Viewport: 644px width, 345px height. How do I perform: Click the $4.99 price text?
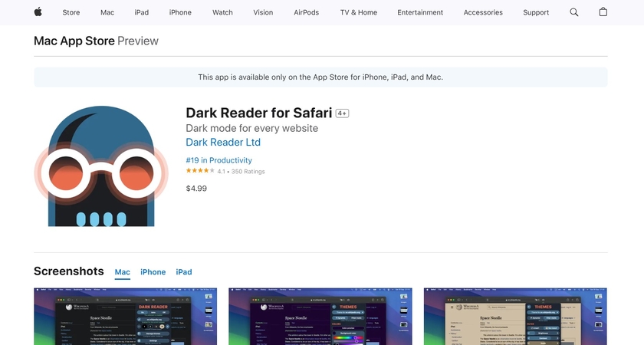196,189
